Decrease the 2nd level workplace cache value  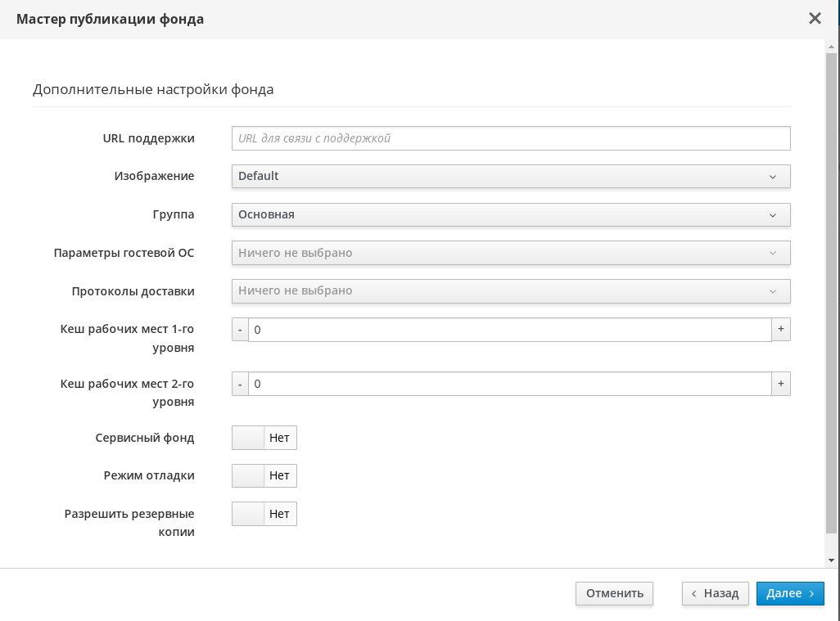click(240, 384)
